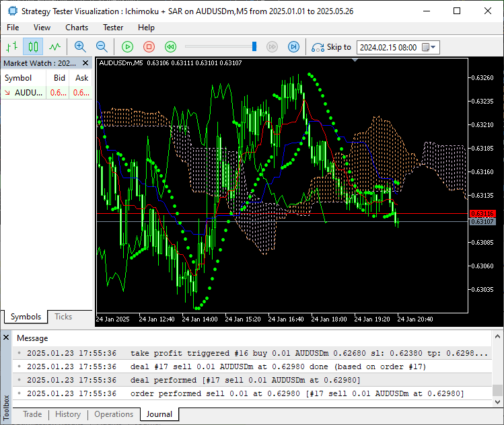The image size is (504, 425).
Task: Adjust the visualization speed slider
Action: (254, 47)
